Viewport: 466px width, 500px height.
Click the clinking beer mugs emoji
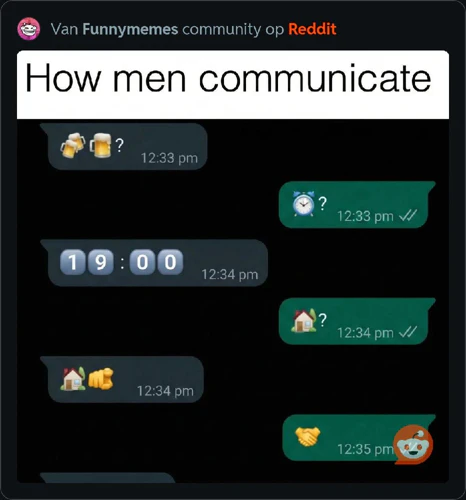[73, 145]
